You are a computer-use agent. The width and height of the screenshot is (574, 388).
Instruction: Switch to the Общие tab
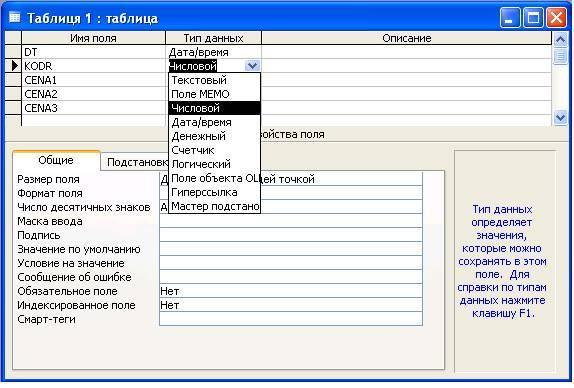pyautogui.click(x=56, y=160)
